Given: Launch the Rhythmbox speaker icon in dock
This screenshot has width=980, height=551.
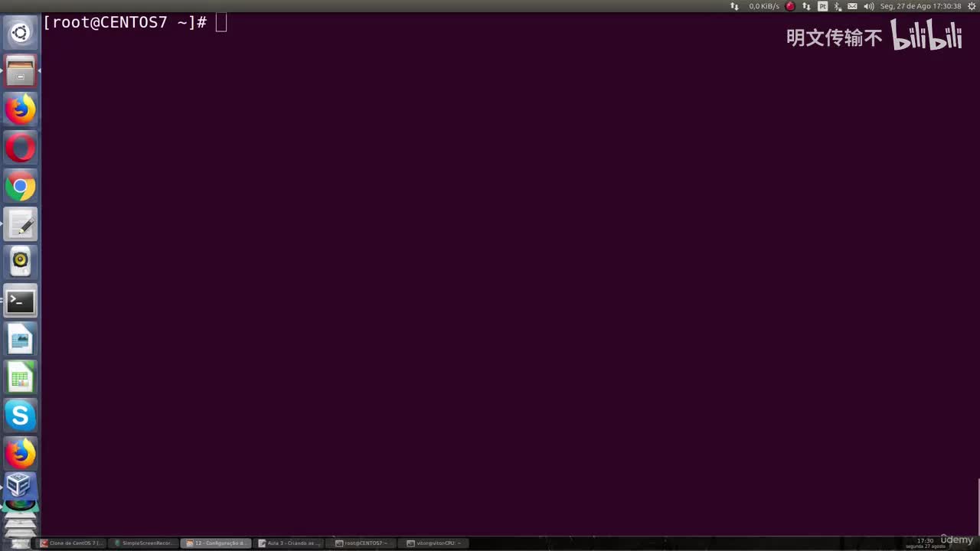Looking at the screenshot, I should (x=20, y=262).
